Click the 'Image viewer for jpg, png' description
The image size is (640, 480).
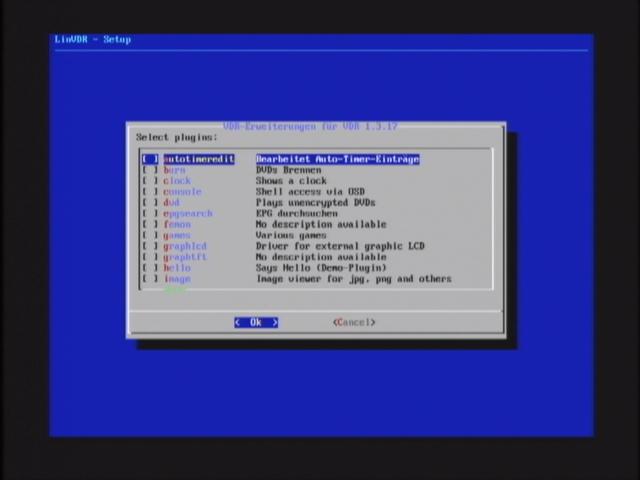353,279
